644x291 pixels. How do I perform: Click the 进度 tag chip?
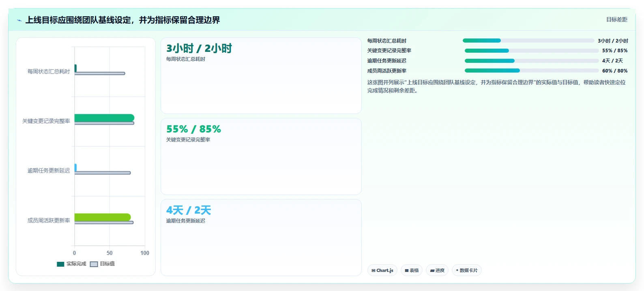[x=437, y=270]
